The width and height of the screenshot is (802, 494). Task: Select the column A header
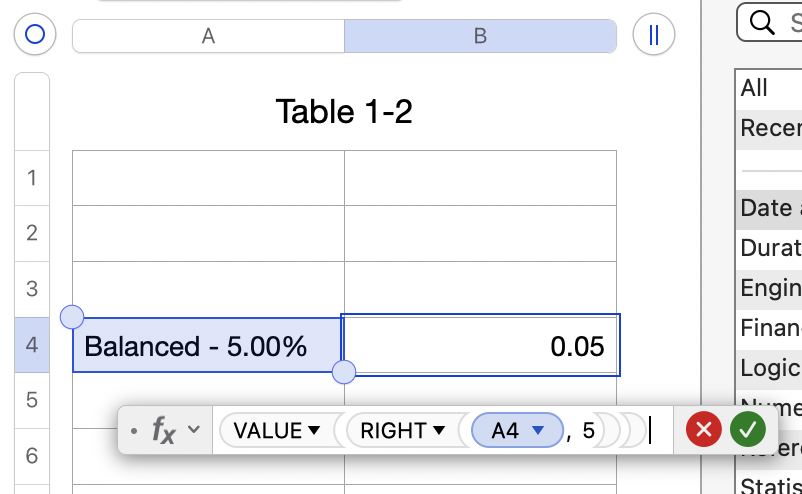[208, 36]
